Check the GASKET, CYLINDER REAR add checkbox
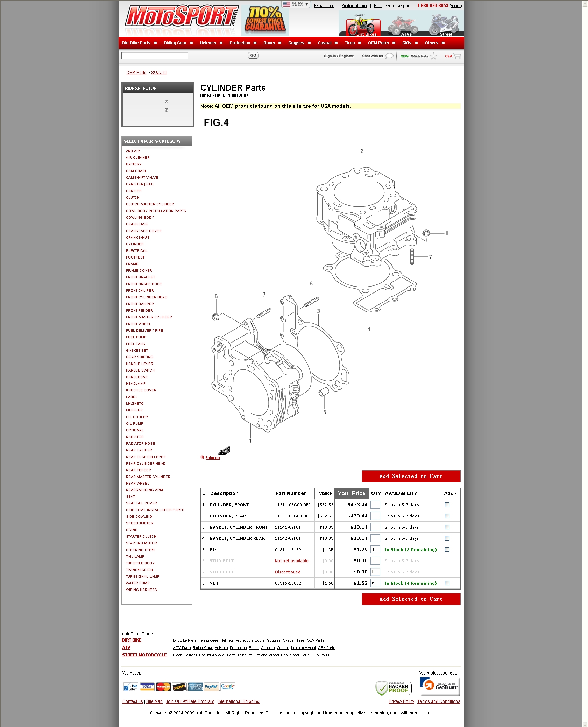Viewport: 588px width, 727px height. click(447, 538)
